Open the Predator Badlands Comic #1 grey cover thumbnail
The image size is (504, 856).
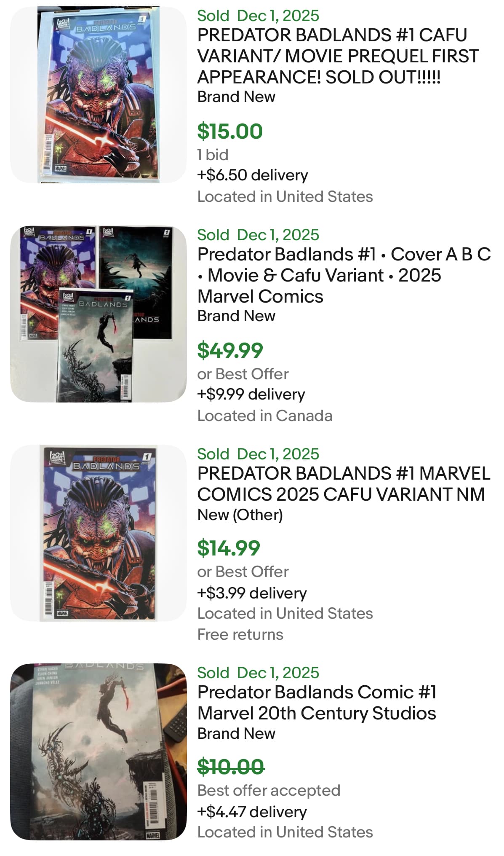98,751
